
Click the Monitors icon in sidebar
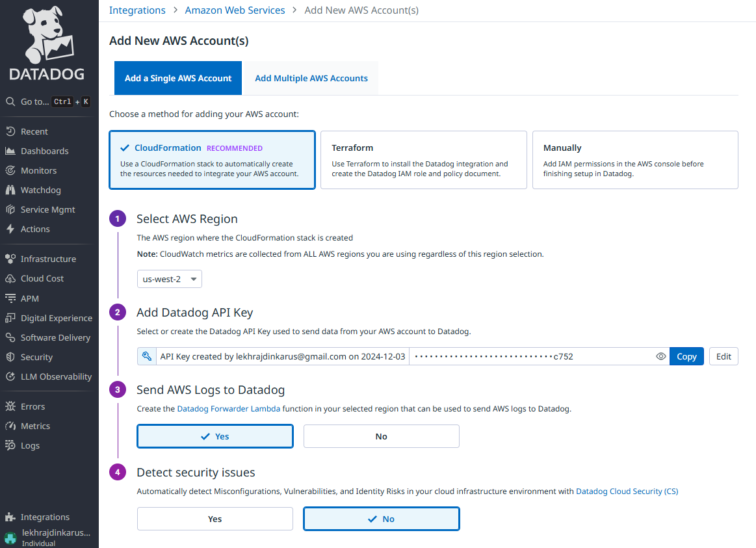point(10,170)
